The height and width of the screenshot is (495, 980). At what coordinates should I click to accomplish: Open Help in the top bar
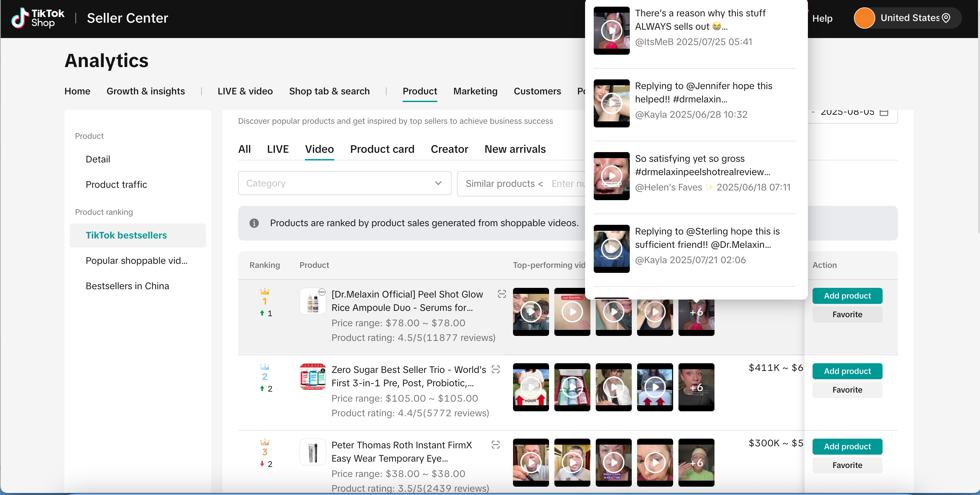(x=822, y=18)
